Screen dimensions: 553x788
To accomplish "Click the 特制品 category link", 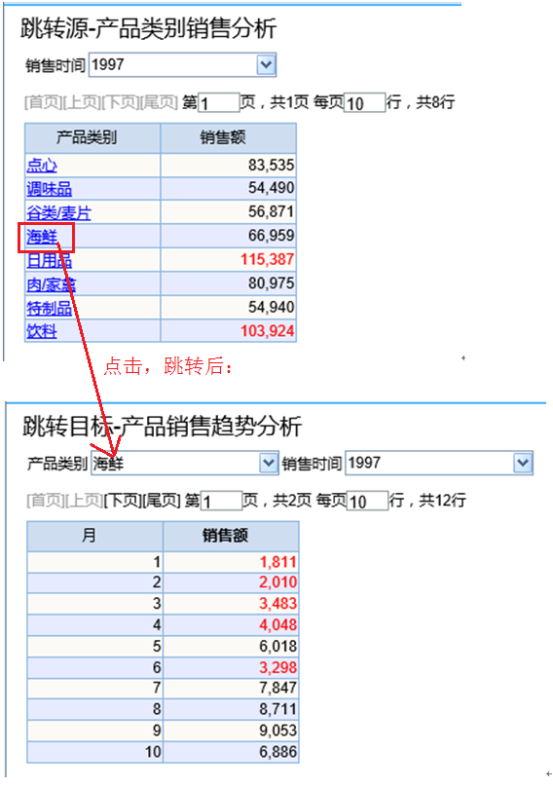I will [x=49, y=308].
